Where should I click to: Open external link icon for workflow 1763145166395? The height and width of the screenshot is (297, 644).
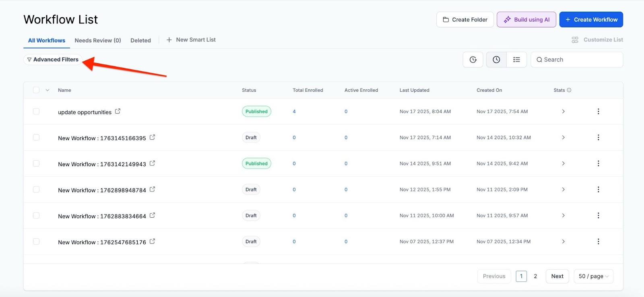point(152,137)
